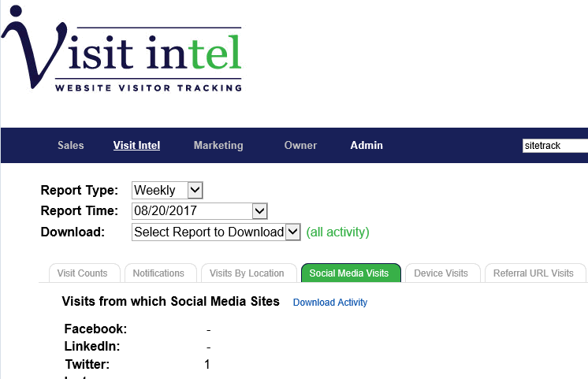Click the Report Type: label

click(80, 190)
